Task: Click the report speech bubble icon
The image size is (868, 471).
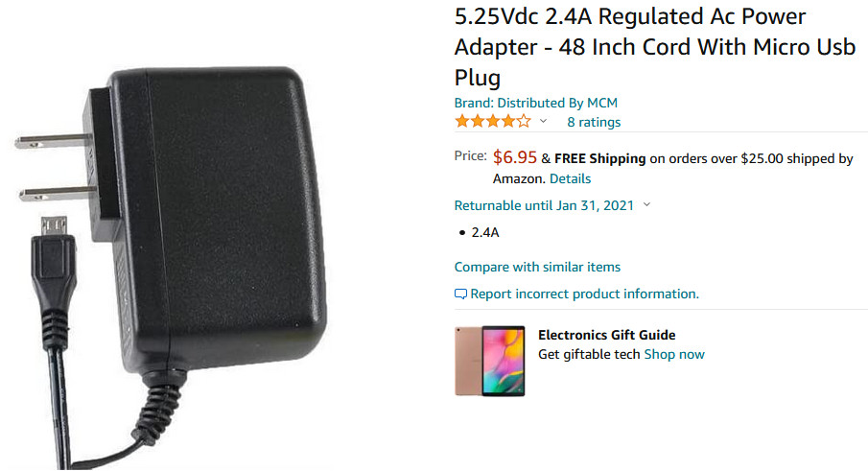Action: point(460,294)
